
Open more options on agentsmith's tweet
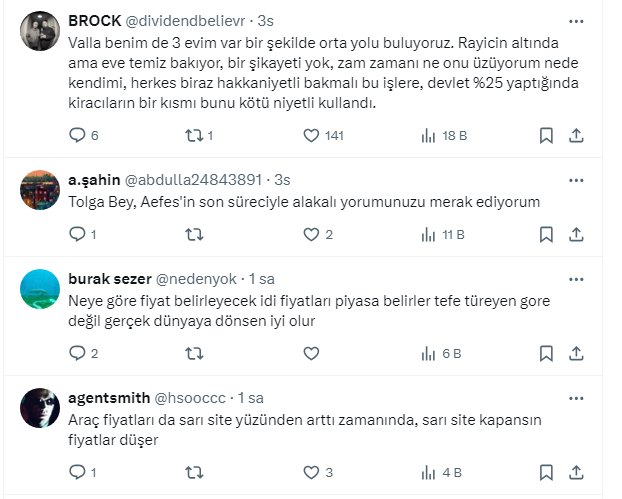coord(576,397)
